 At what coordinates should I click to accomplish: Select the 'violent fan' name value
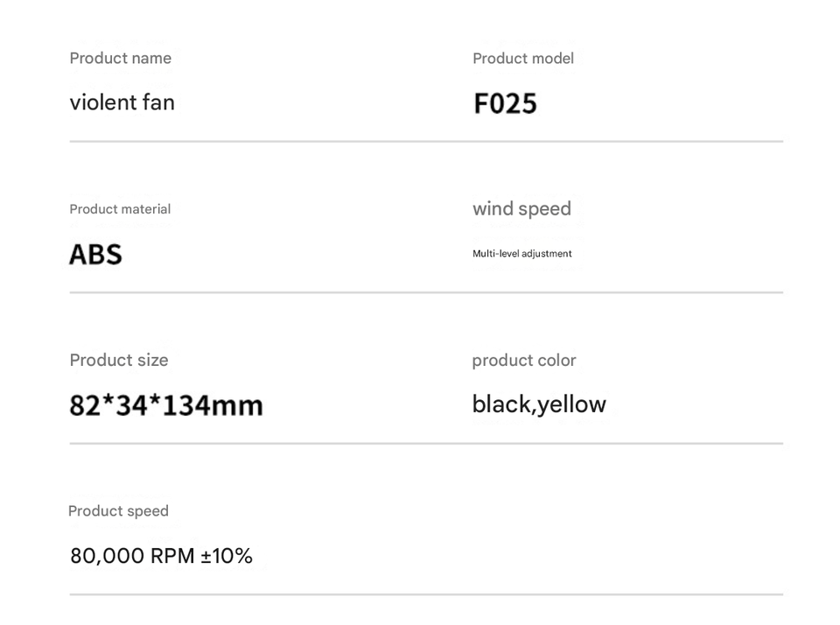(x=122, y=102)
